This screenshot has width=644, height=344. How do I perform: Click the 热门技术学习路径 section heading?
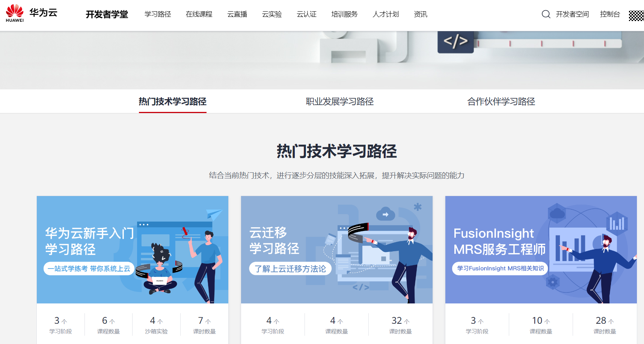click(x=337, y=151)
